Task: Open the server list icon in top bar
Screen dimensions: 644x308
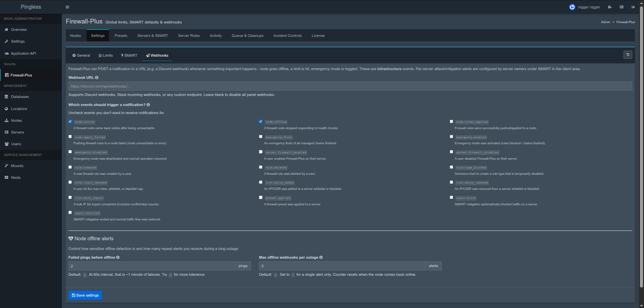Action: click(x=621, y=7)
